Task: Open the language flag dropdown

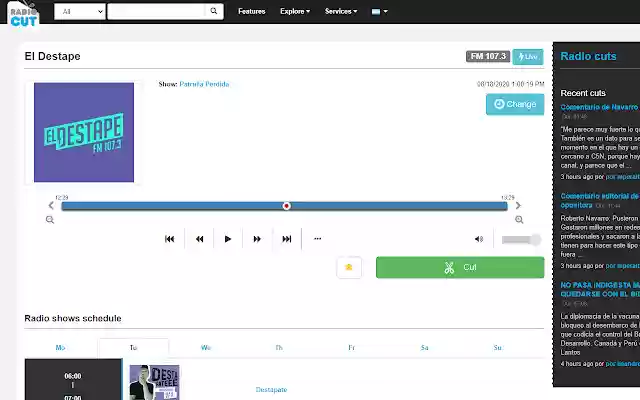Action: (x=379, y=11)
